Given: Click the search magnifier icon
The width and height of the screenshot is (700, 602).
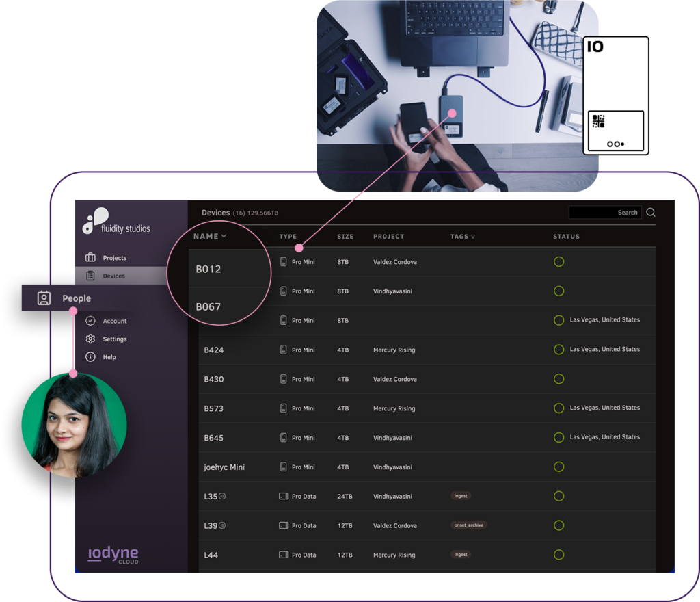Looking at the screenshot, I should [651, 212].
